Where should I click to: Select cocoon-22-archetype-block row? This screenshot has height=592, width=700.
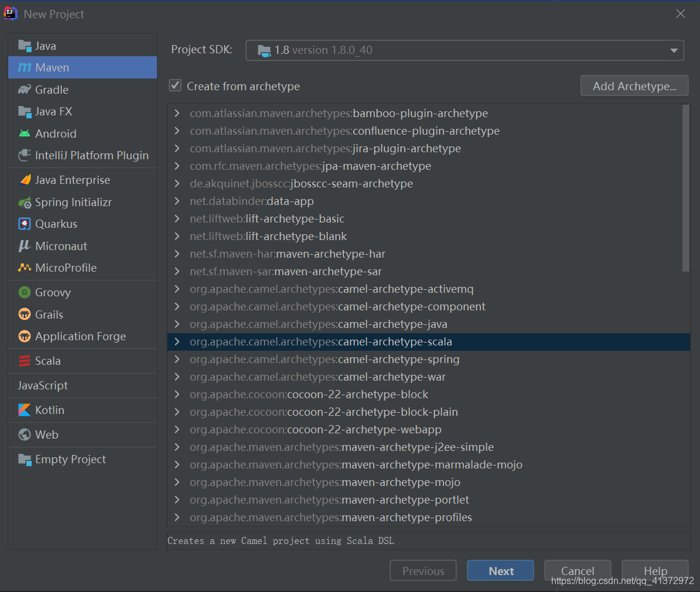coord(429,394)
